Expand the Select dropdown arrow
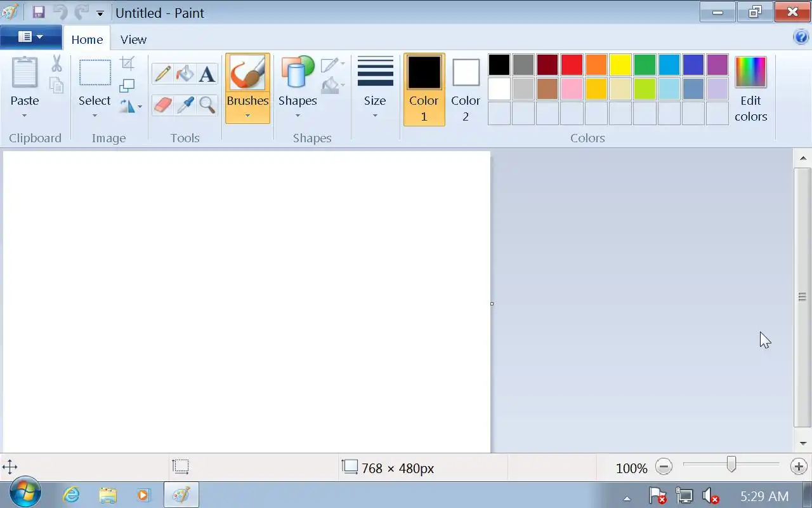 (95, 116)
